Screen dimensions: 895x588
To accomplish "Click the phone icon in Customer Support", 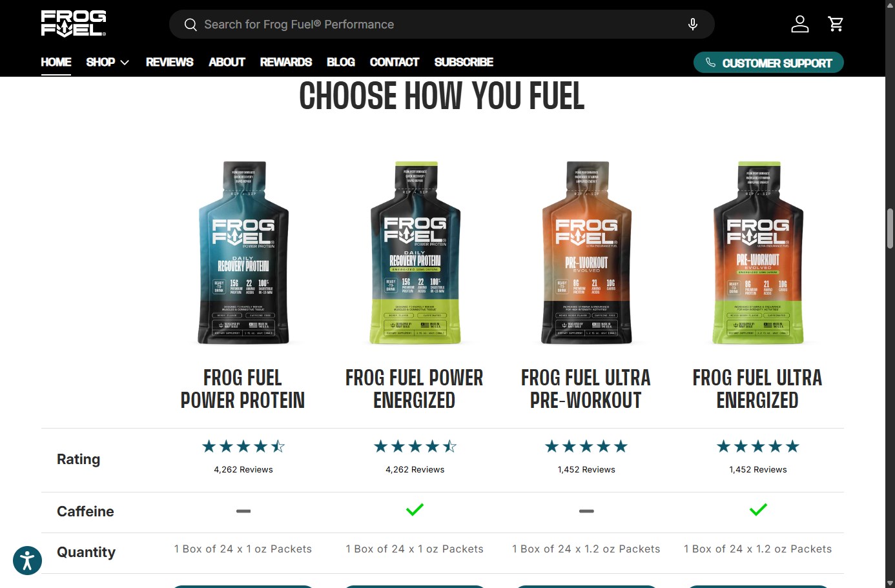I will [710, 63].
